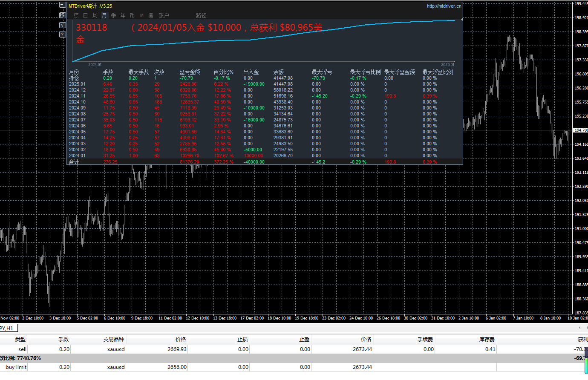Click the 7 Jan 10:00 time axis label
588x380 pixels.
pyautogui.click(x=523, y=318)
